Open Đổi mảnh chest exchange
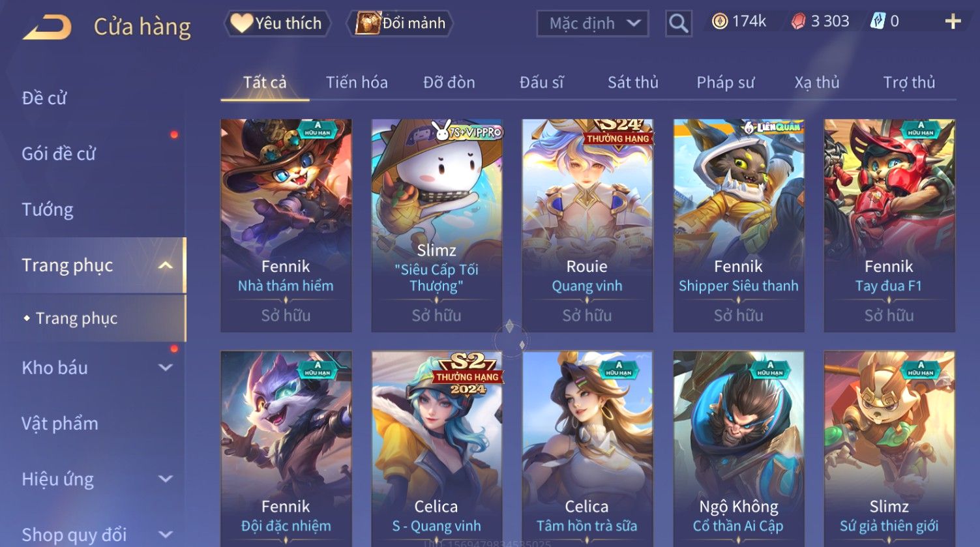The height and width of the screenshot is (547, 980). point(400,23)
